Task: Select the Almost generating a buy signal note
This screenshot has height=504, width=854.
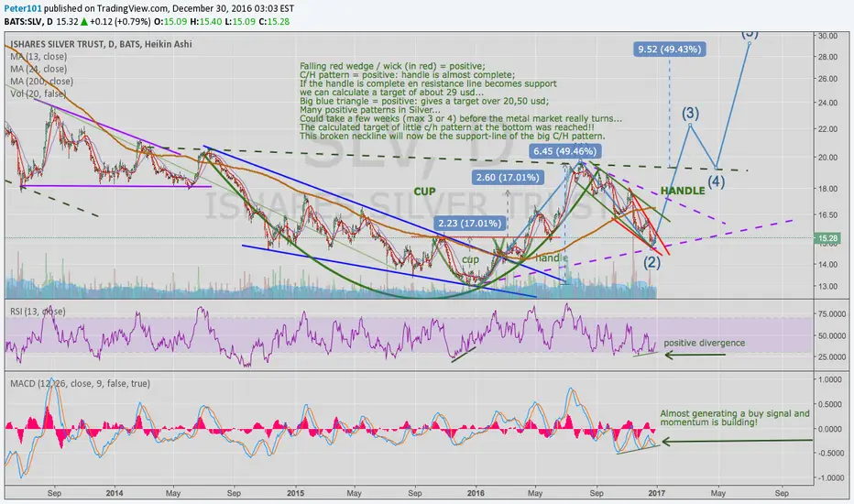Action: point(735,418)
